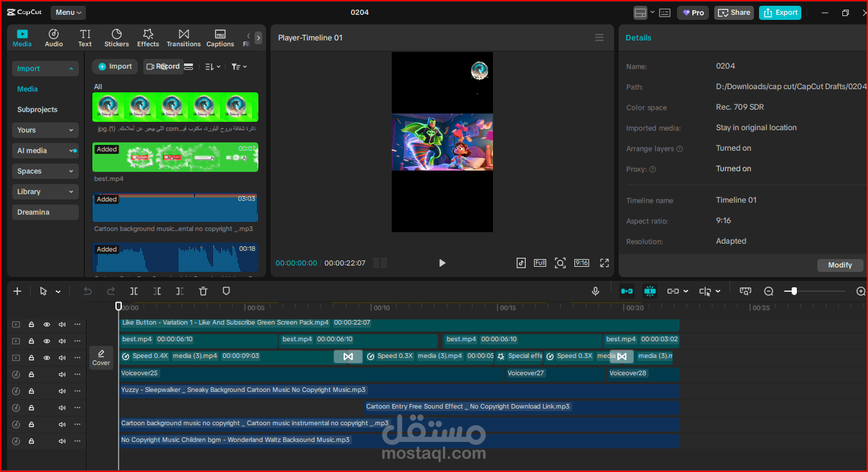
Task: Show more tabs with the arrow
Action: coord(258,38)
